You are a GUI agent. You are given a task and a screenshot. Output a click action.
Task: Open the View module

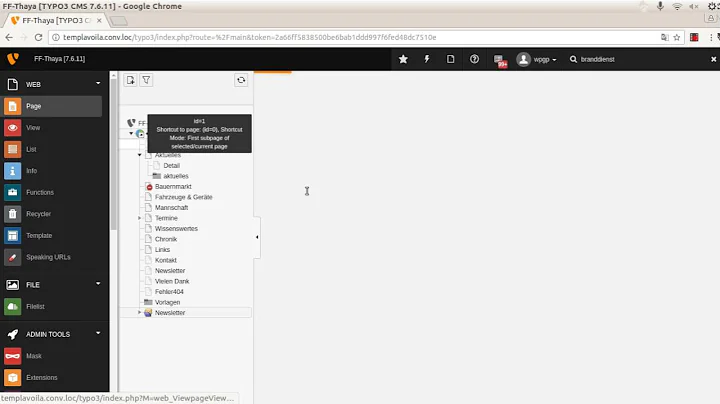[51, 128]
